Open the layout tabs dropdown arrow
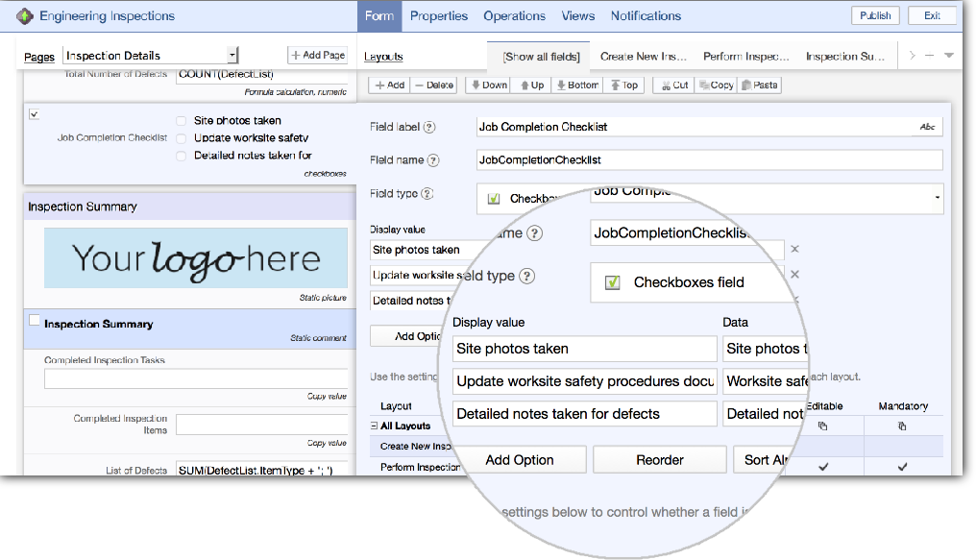The height and width of the screenshot is (560, 976). pyautogui.click(x=948, y=56)
